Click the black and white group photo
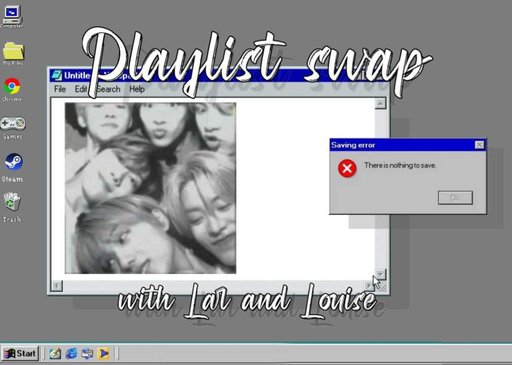Image resolution: width=512 pixels, height=365 pixels. [150, 188]
